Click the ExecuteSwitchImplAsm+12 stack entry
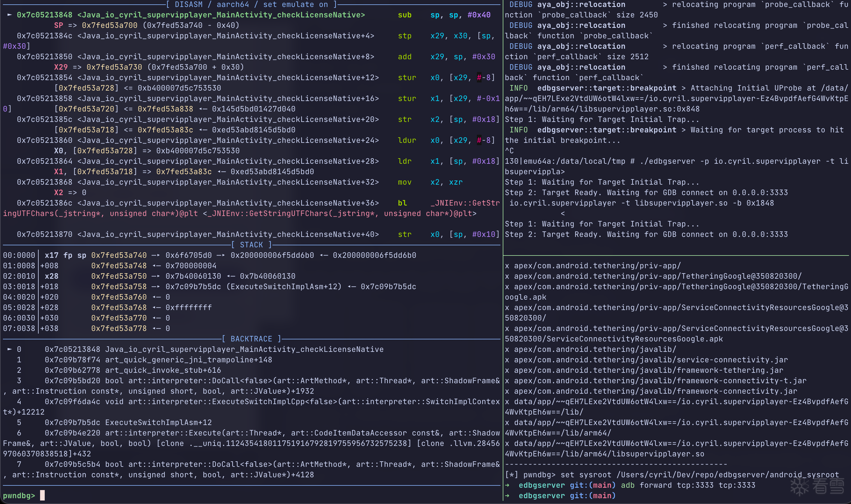 point(284,286)
